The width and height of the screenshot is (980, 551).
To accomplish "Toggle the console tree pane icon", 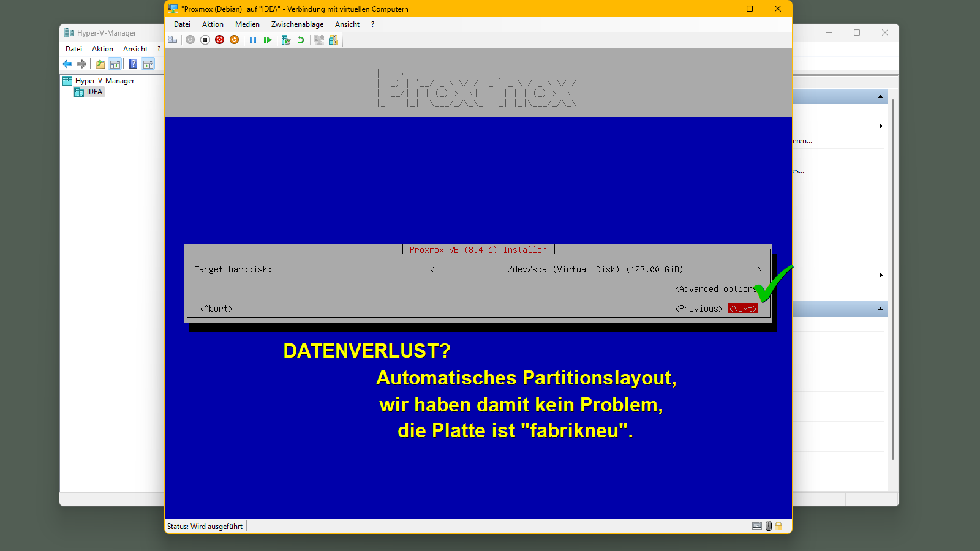I will point(115,64).
